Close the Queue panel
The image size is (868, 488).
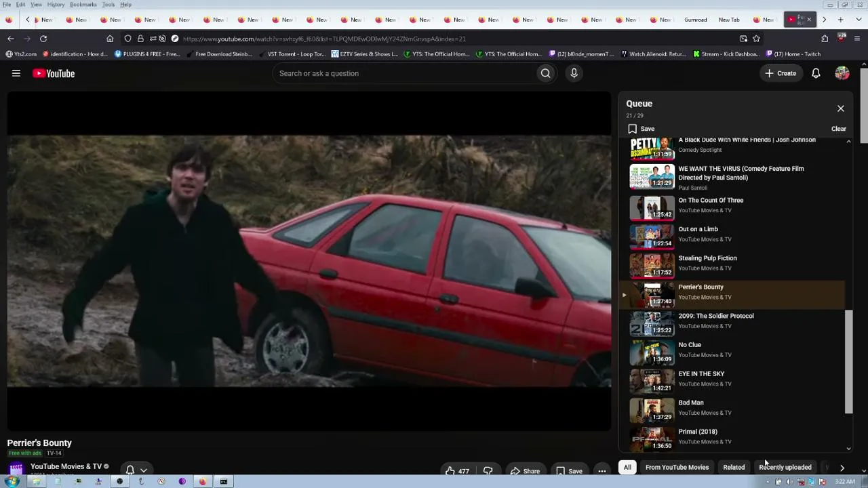(x=841, y=108)
